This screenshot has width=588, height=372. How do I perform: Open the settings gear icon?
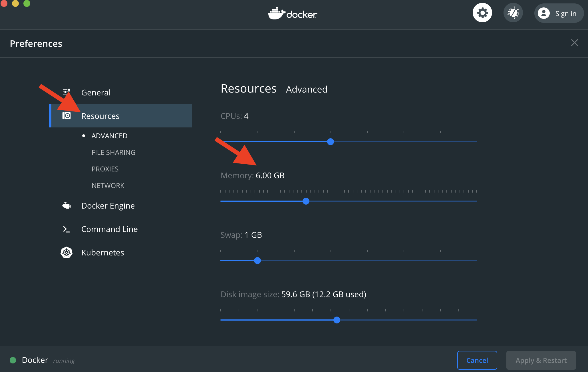482,13
